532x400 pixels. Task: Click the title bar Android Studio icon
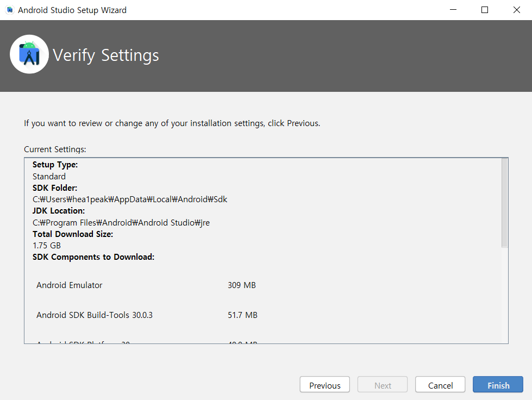[10, 10]
